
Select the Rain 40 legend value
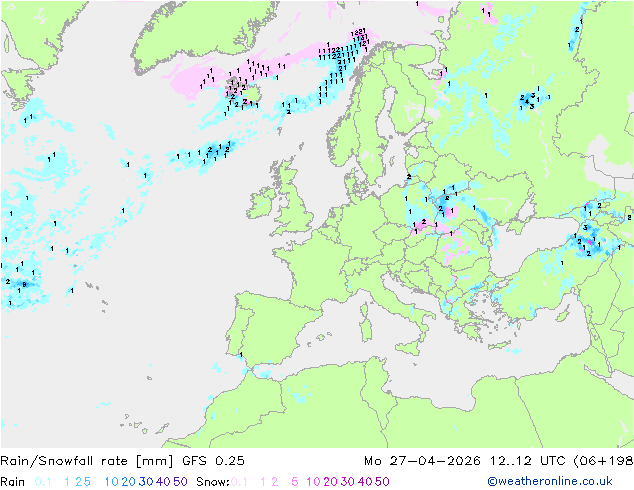pyautogui.click(x=163, y=482)
